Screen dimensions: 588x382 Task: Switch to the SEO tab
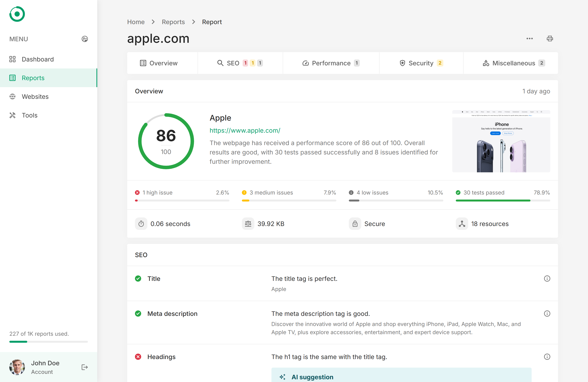[240, 63]
